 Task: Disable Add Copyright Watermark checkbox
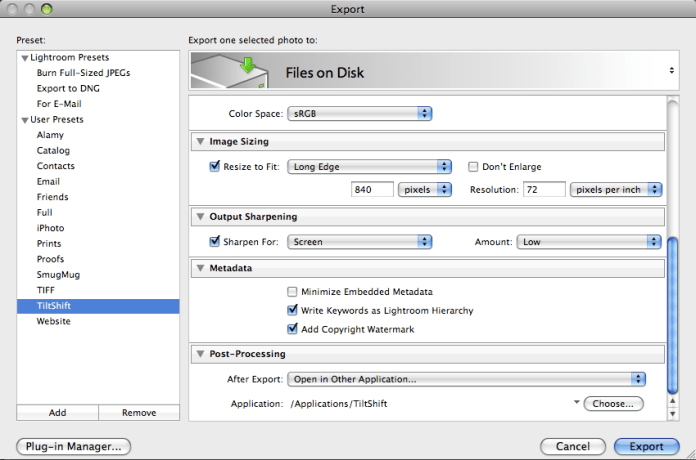point(293,329)
